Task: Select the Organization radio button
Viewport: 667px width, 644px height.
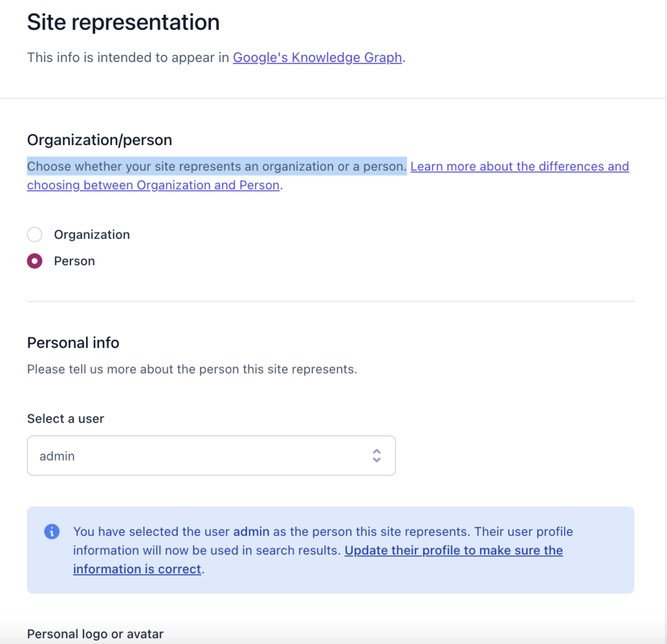Action: pyautogui.click(x=35, y=234)
